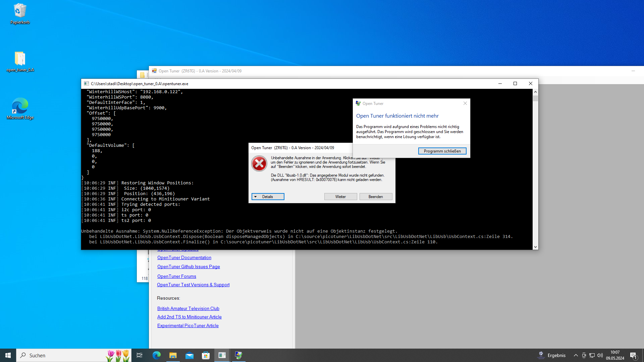Expand the Details section in error dialog
The height and width of the screenshot is (362, 644).
point(268,197)
